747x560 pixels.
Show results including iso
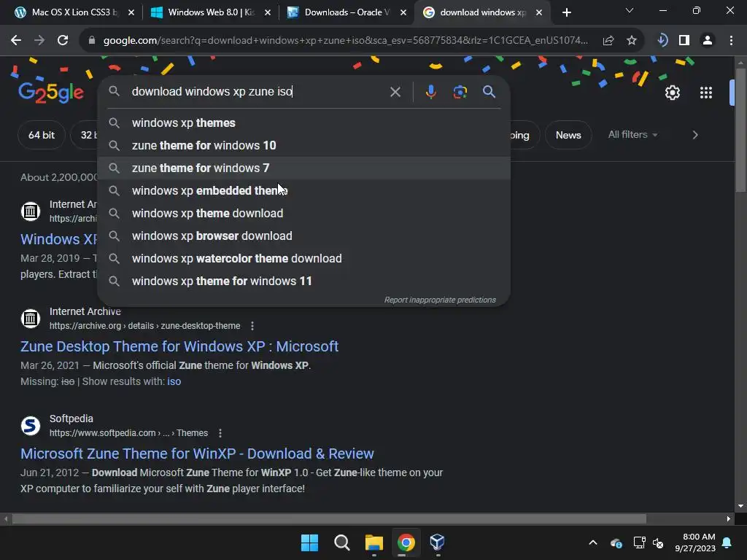click(174, 382)
